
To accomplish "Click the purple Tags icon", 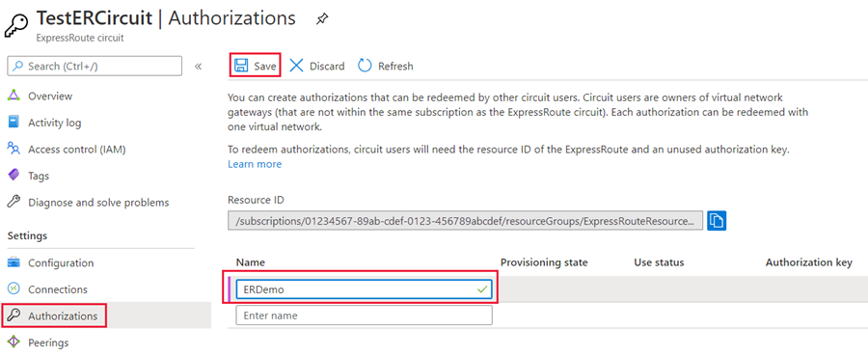I will point(14,175).
